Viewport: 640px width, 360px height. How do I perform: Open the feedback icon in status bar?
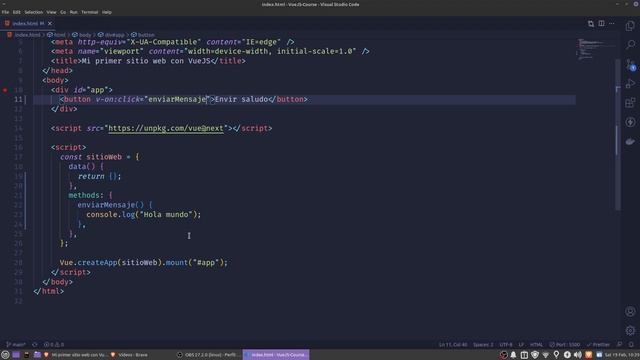pyautogui.click(x=620, y=344)
